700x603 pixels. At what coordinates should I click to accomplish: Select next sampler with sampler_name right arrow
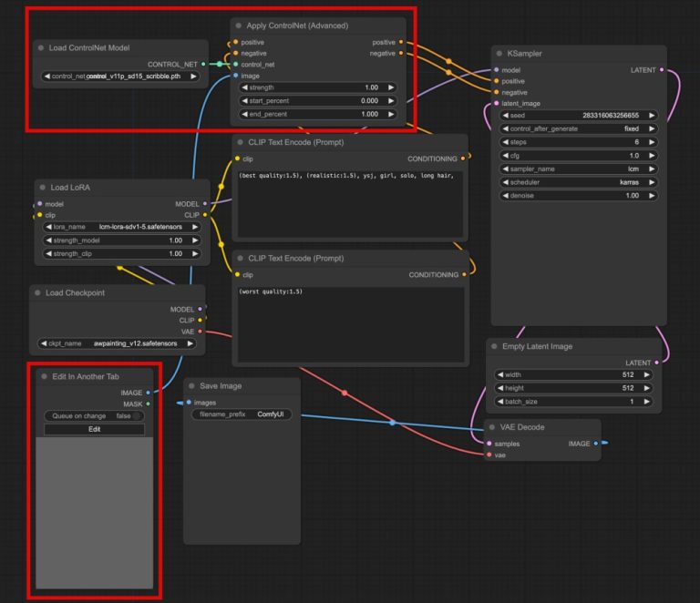point(652,169)
